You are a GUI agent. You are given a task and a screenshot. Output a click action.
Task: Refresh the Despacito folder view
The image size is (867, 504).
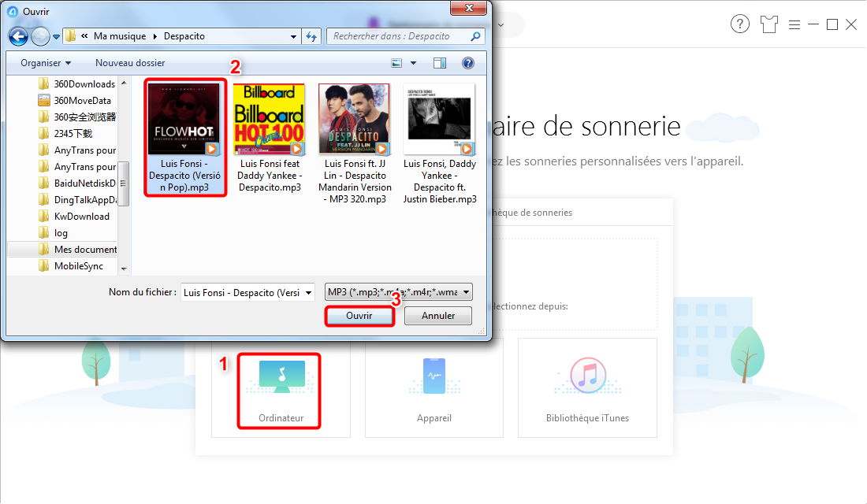(311, 36)
